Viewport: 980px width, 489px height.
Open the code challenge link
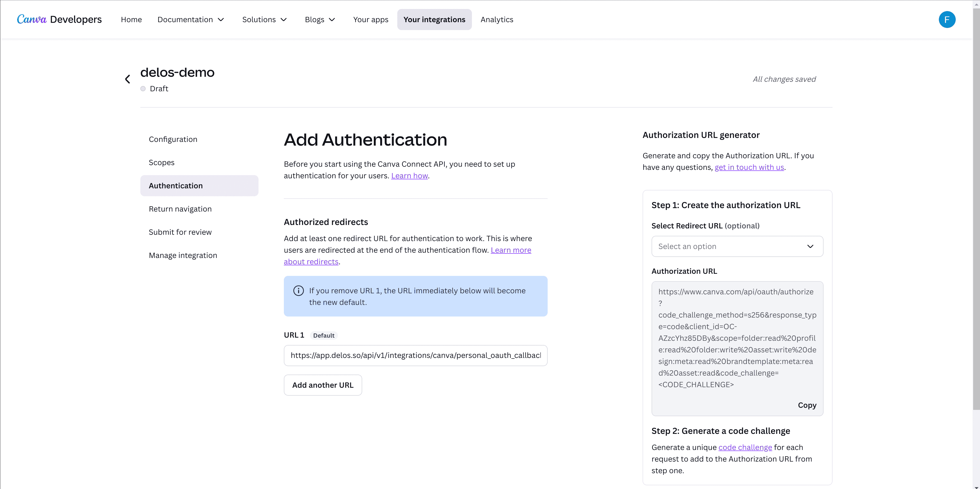(x=745, y=448)
